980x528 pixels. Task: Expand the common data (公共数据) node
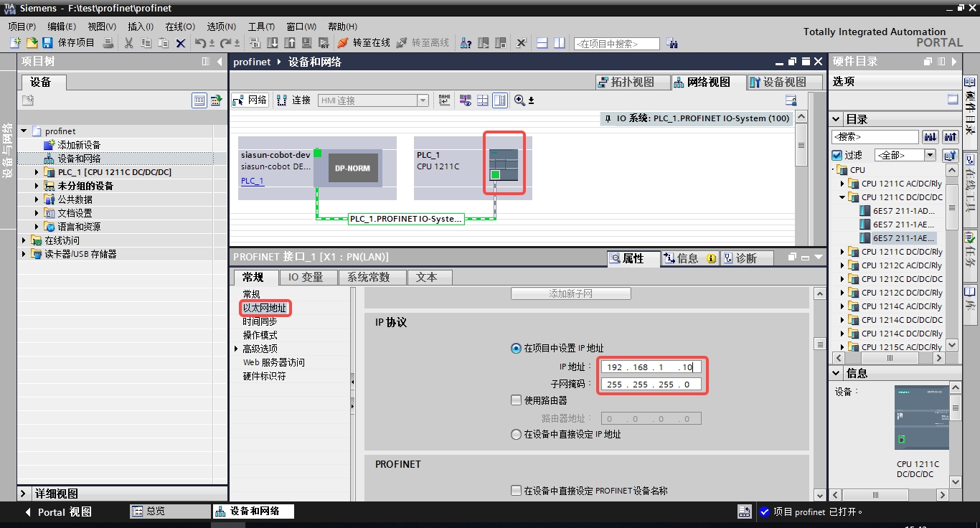click(37, 199)
